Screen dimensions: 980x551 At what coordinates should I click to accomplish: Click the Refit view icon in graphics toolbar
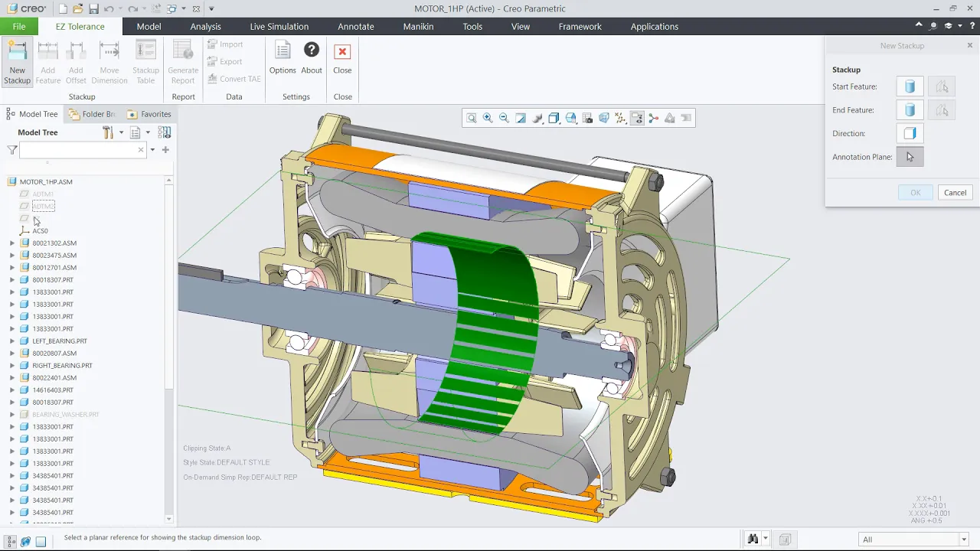pos(472,118)
